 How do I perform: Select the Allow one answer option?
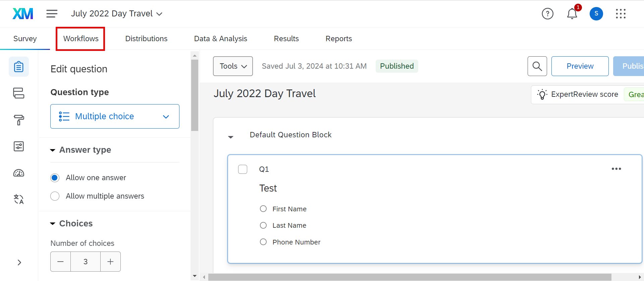click(55, 178)
